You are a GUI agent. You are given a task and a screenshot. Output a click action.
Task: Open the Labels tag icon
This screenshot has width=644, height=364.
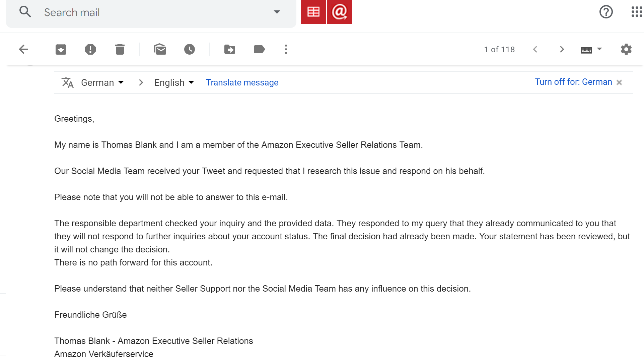click(259, 50)
